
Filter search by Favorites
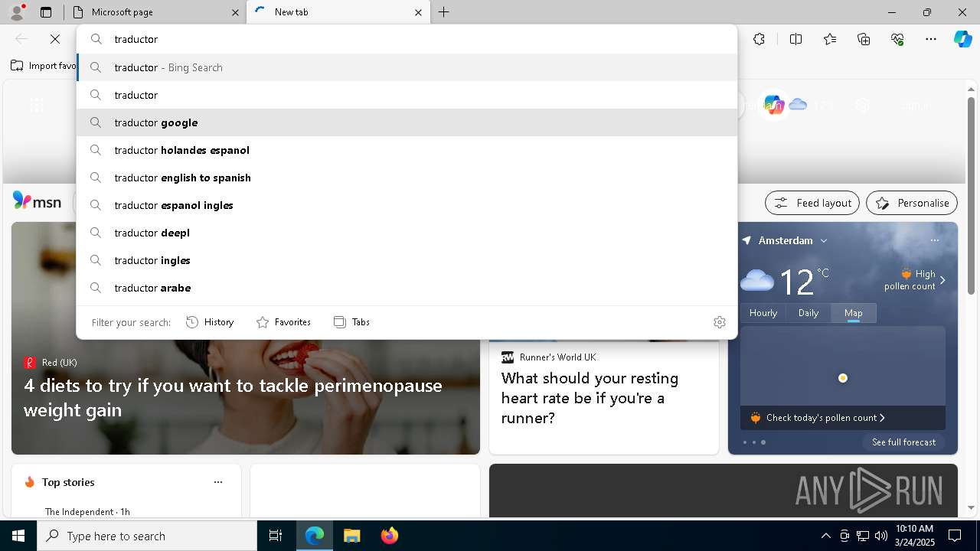(283, 322)
